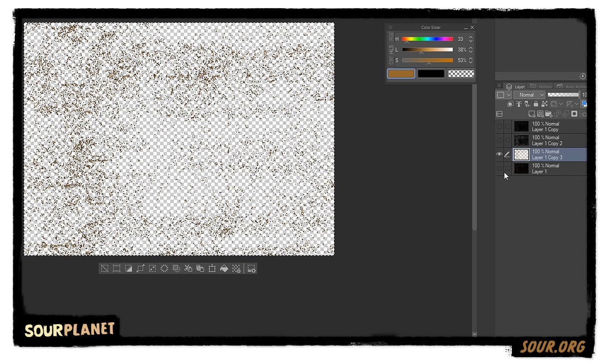This screenshot has height=364, width=604.
Task: Click the Lock Transparent Pixels icon
Action: (x=545, y=104)
